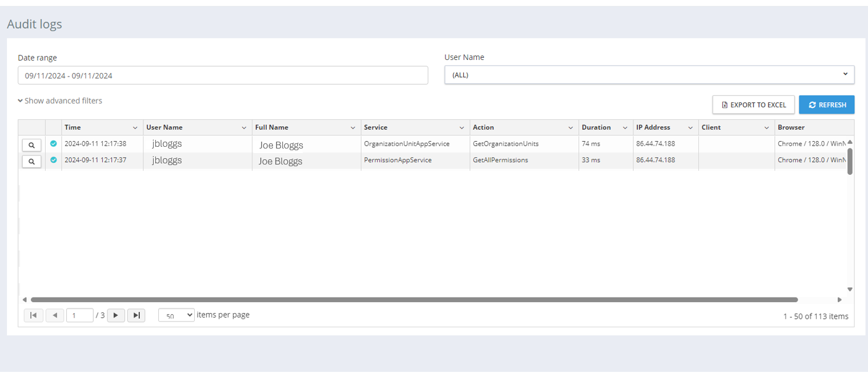The height and width of the screenshot is (385, 868).
Task: Export audit logs to Excel
Action: [753, 105]
